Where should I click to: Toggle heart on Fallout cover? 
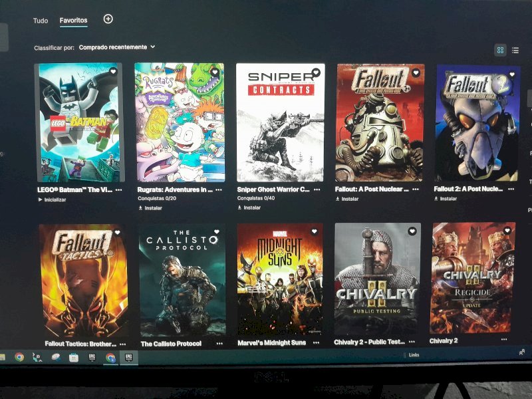tap(416, 72)
